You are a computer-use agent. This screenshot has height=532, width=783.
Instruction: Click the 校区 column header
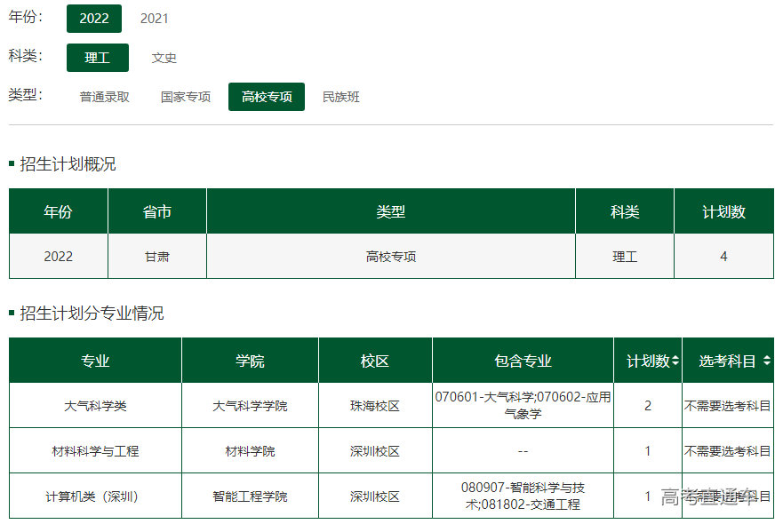tap(375, 361)
